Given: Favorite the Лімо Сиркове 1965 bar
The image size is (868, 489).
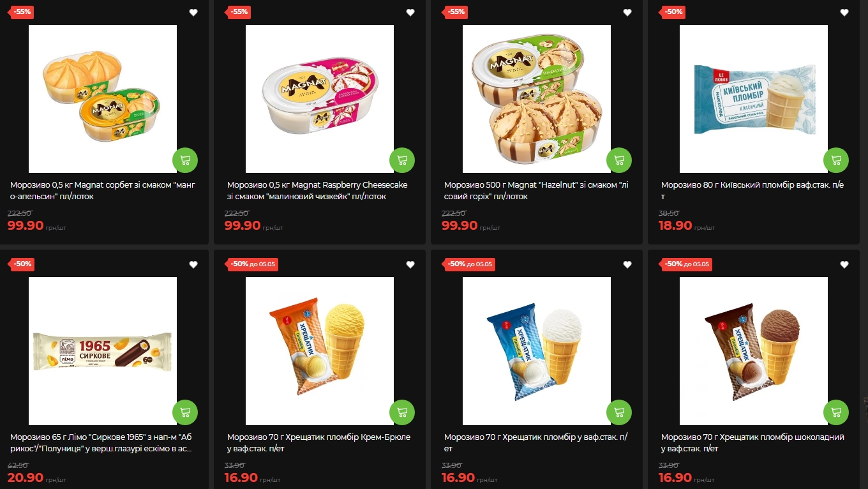Looking at the screenshot, I should [x=193, y=264].
